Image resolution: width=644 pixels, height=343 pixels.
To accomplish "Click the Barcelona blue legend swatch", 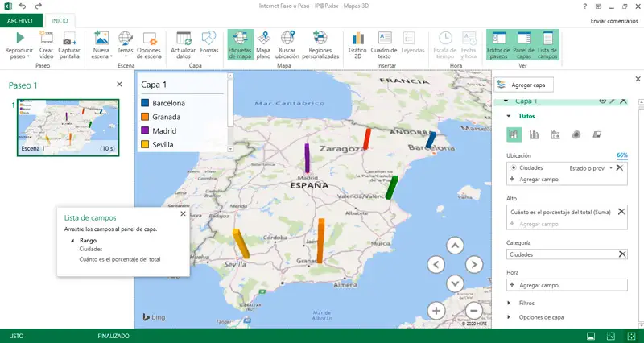I will pos(145,103).
